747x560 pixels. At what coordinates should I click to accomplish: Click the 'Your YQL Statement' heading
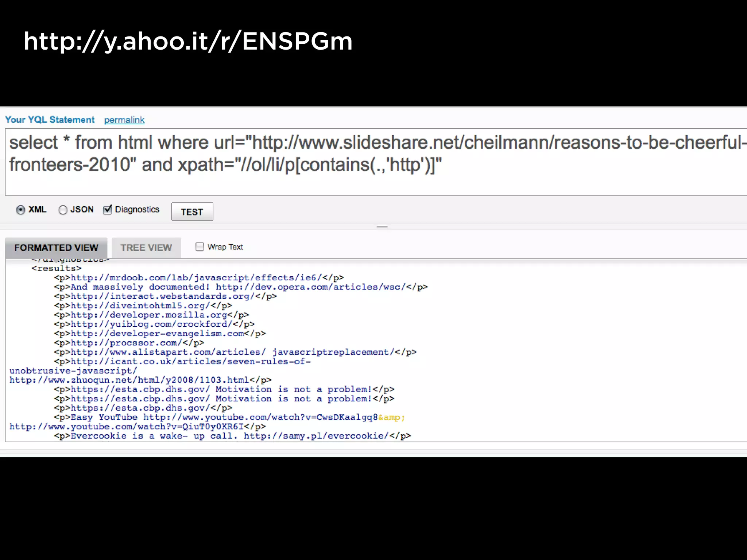(50, 120)
